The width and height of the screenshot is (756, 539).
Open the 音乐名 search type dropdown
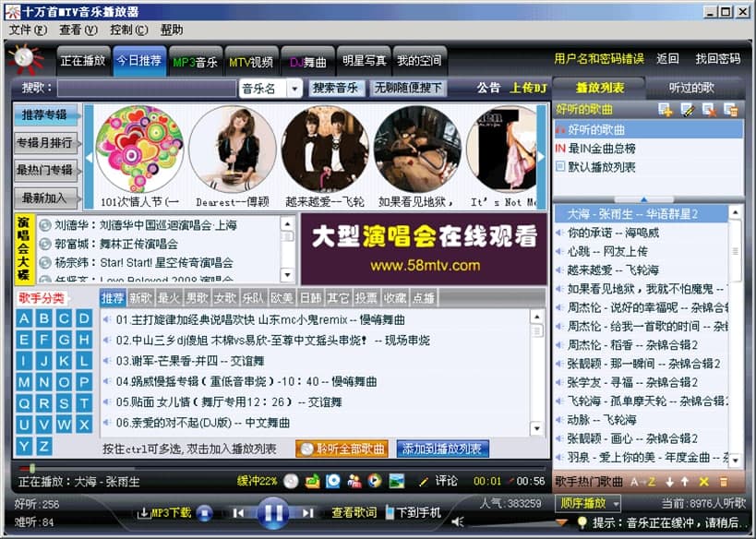click(294, 89)
